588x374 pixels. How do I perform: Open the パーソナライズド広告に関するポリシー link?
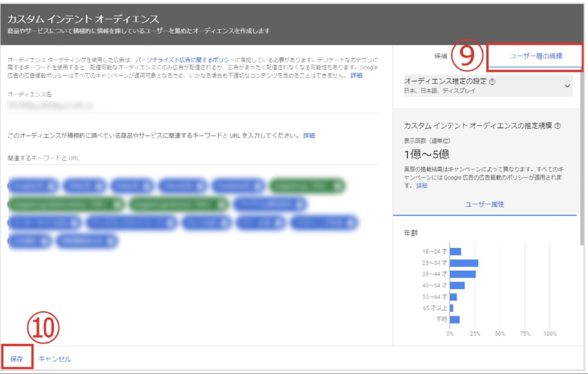point(185,60)
